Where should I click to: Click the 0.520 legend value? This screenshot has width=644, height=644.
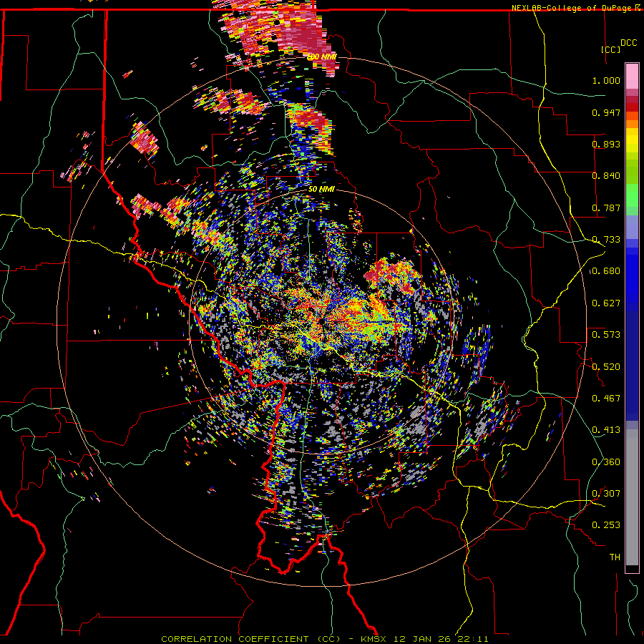[606, 367]
